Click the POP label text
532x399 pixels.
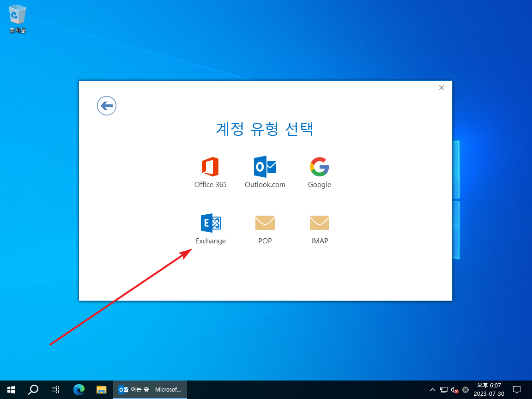click(265, 241)
